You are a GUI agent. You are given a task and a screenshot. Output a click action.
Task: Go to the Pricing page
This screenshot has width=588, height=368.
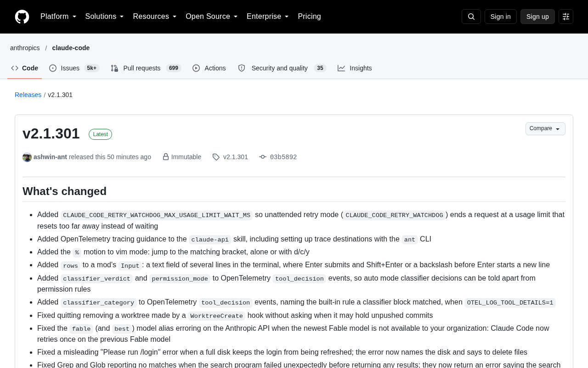[310, 17]
